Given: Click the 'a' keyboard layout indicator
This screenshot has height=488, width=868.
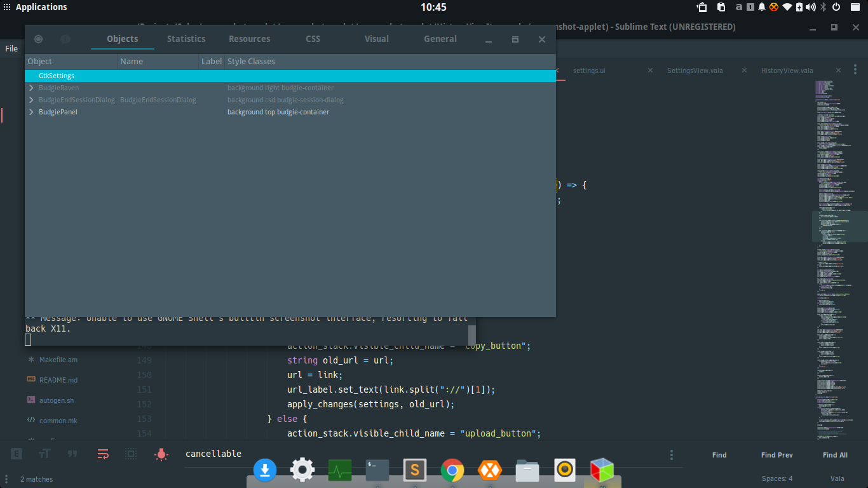Looking at the screenshot, I should coord(739,7).
